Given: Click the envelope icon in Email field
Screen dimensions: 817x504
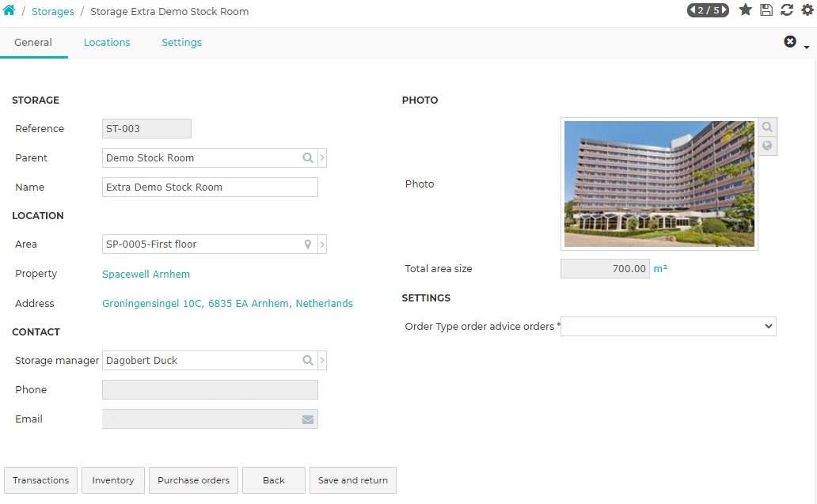Looking at the screenshot, I should [x=308, y=419].
